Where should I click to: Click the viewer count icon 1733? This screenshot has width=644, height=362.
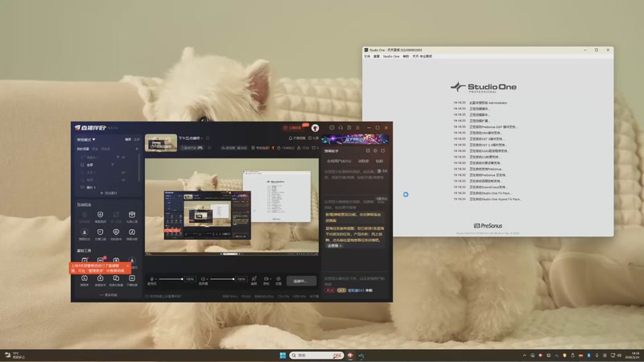303,148
